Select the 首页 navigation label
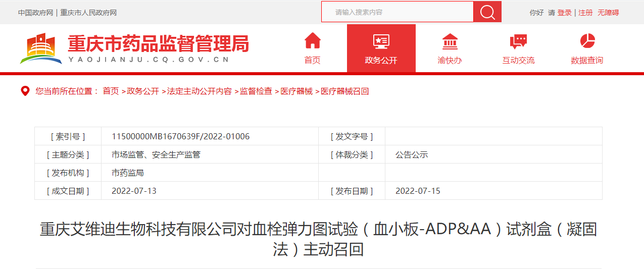 (x=312, y=60)
